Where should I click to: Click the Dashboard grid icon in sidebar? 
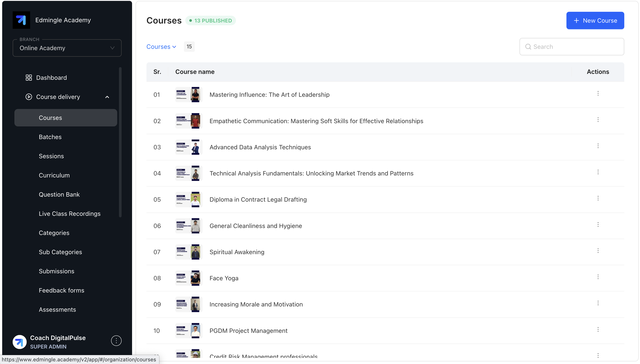pos(29,78)
